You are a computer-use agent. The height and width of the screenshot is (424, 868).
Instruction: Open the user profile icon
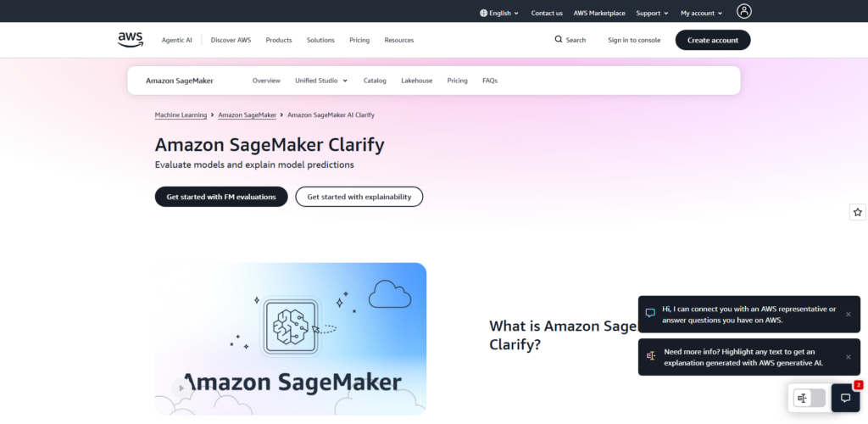744,11
